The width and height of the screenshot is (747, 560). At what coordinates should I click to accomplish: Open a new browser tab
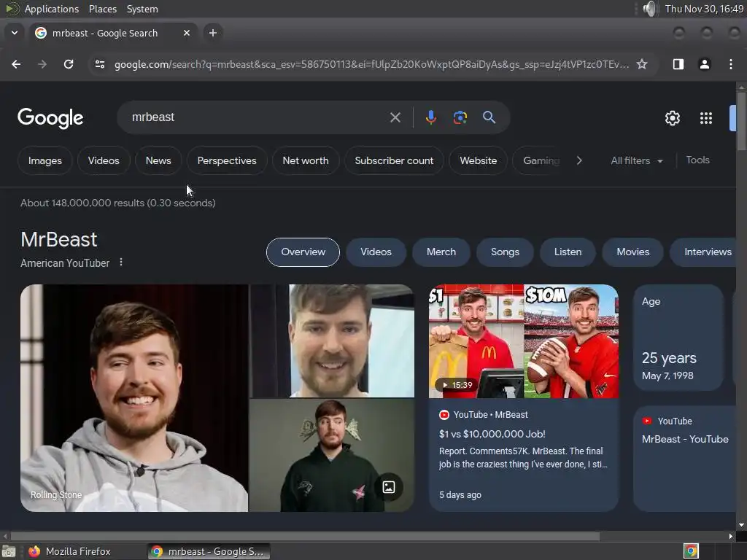213,33
